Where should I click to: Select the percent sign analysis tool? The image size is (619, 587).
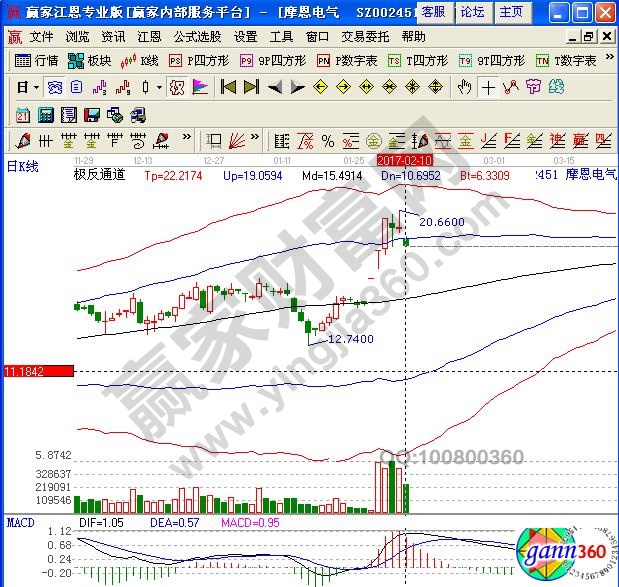(x=327, y=138)
